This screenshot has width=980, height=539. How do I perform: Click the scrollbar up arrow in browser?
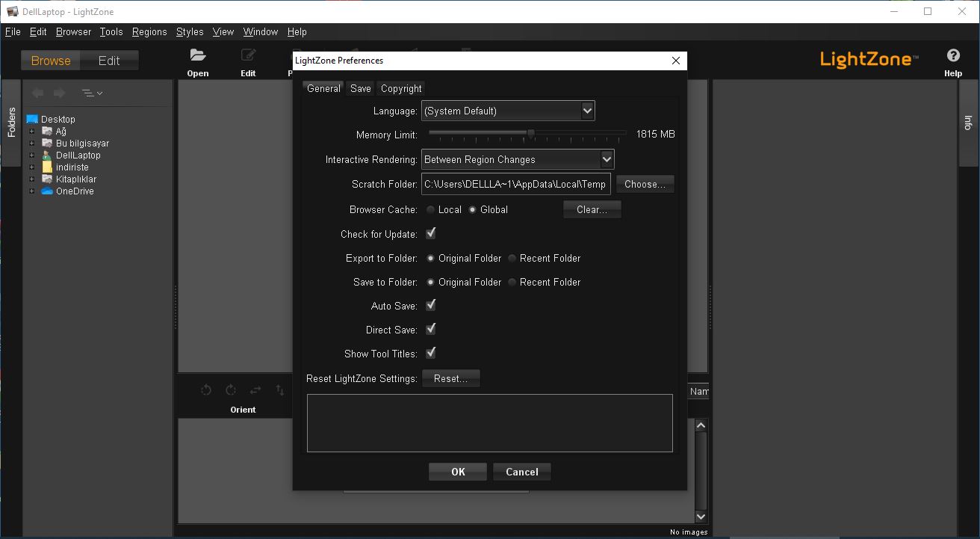(x=701, y=425)
